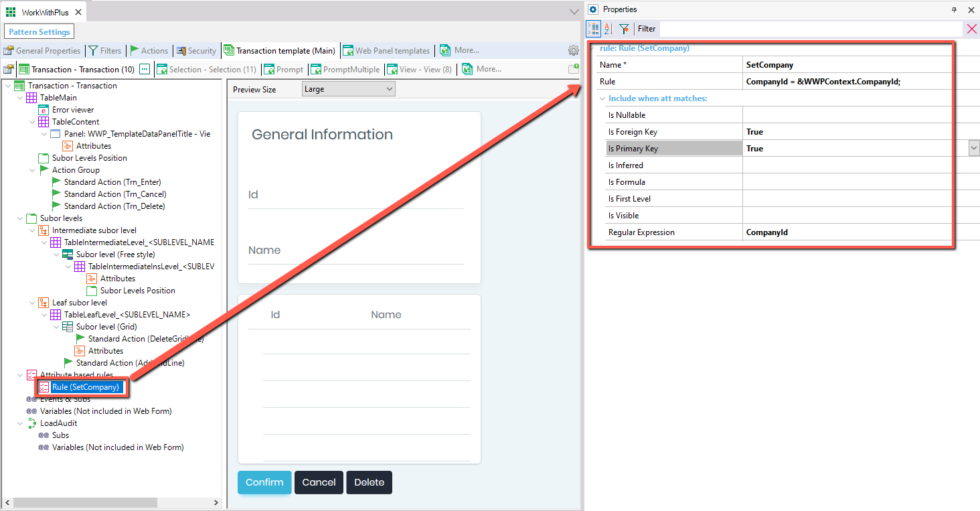The image size is (980, 511).
Task: Click the categorized view icon in Properties
Action: (x=593, y=29)
